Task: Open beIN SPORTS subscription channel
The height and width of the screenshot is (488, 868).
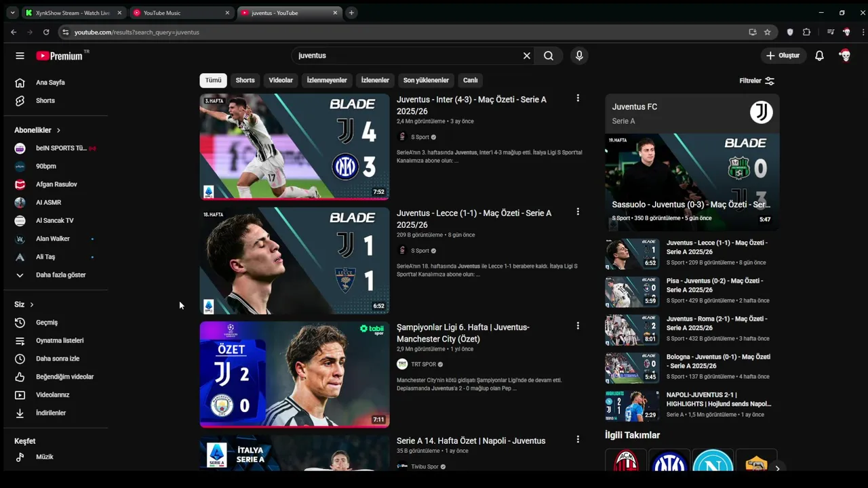Action: (56, 148)
